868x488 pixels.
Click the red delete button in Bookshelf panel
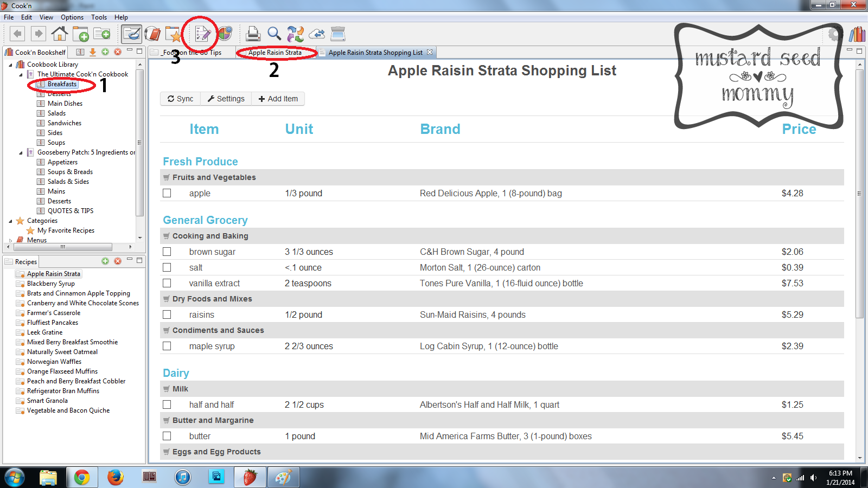tap(118, 52)
